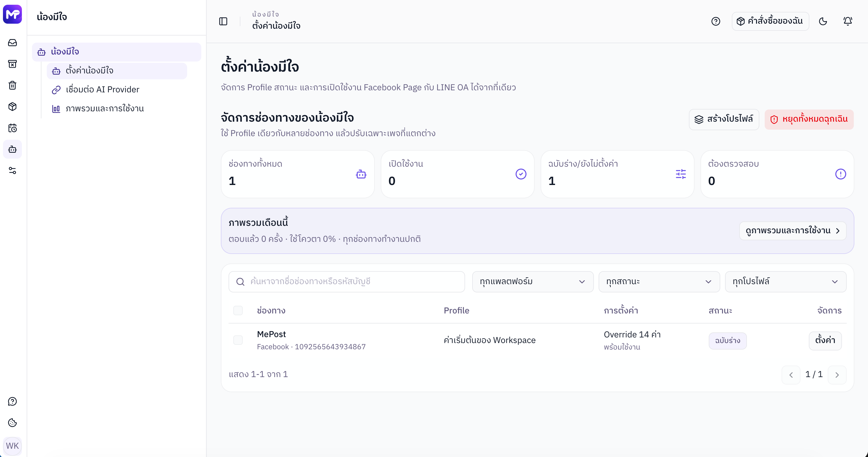Open the ทุกโปรไฟล์ profile dropdown
The height and width of the screenshot is (457, 868).
pyautogui.click(x=785, y=281)
